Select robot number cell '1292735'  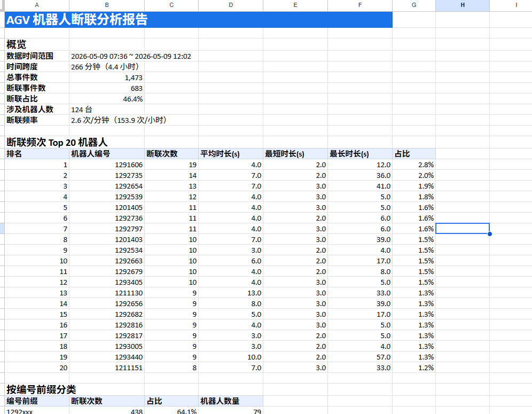pyautogui.click(x=106, y=175)
